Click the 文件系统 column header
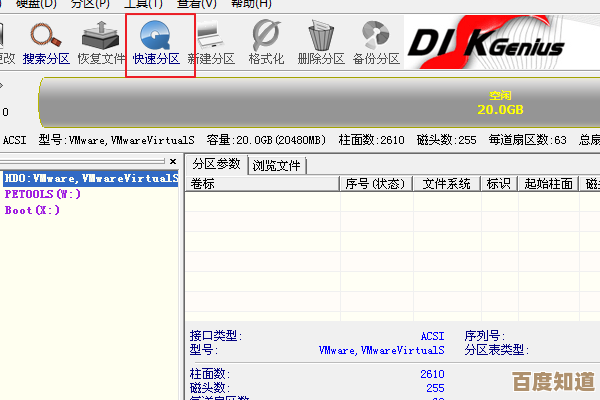Viewport: 600px width, 400px height. click(x=446, y=184)
